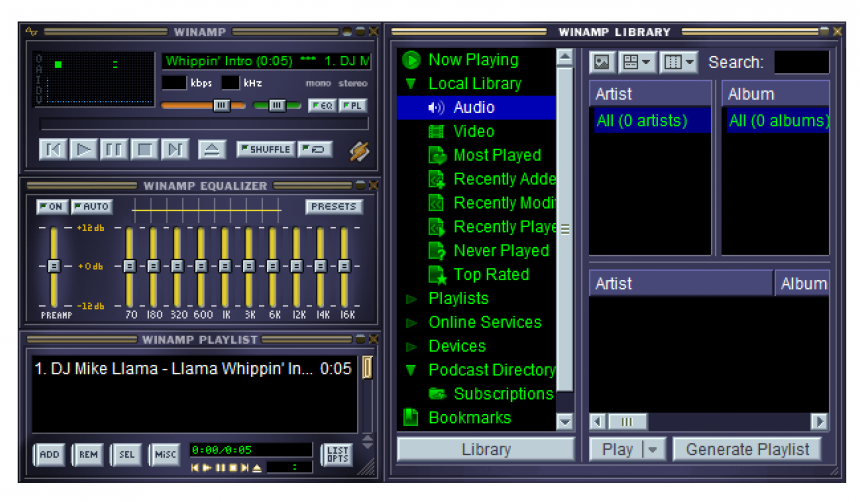Open the Play button dropdown arrow
The height and width of the screenshot is (502, 860).
[x=653, y=449]
